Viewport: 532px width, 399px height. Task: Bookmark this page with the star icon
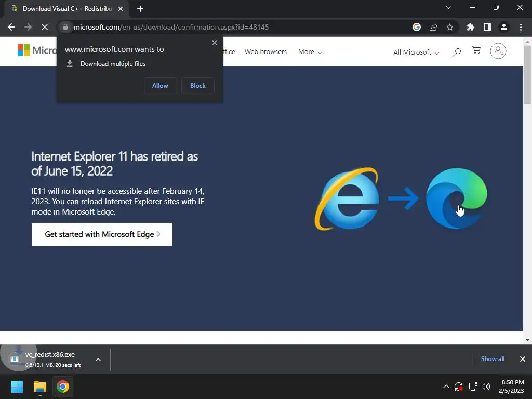450,27
